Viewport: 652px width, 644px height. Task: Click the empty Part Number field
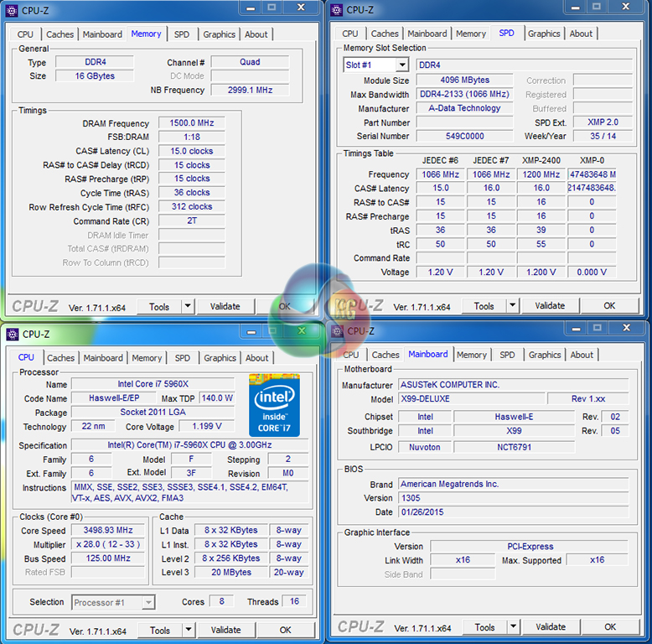[464, 122]
